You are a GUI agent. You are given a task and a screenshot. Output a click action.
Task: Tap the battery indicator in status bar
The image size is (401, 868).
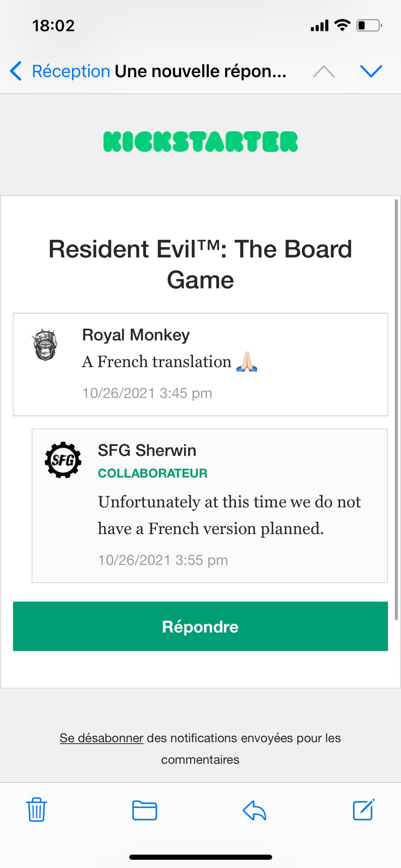point(369,26)
